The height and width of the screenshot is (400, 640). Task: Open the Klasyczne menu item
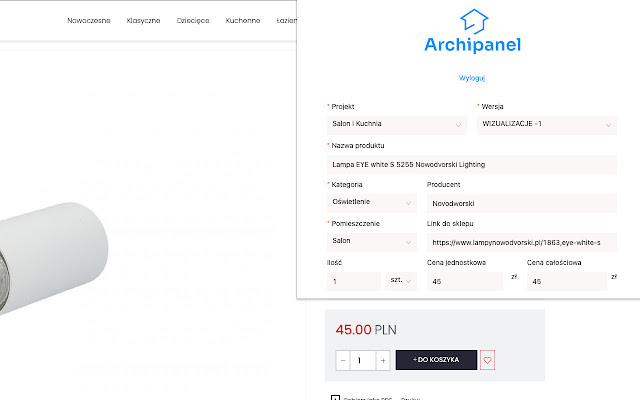pos(143,20)
